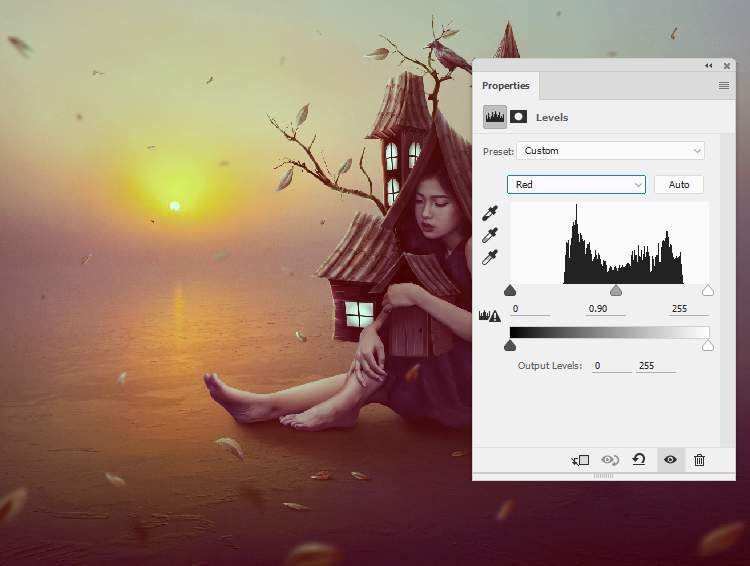Viewport: 750px width, 566px height.
Task: Click the midtone gray slider handle
Action: [x=616, y=290]
